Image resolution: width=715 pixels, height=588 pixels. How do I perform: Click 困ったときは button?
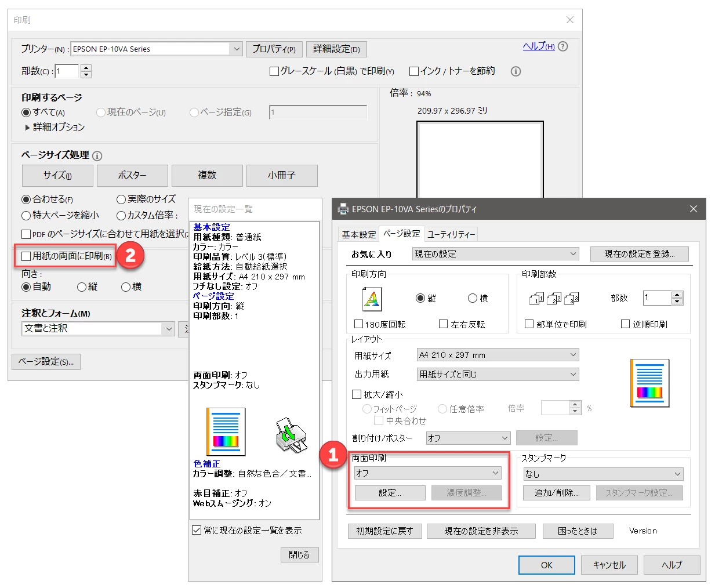pyautogui.click(x=578, y=531)
